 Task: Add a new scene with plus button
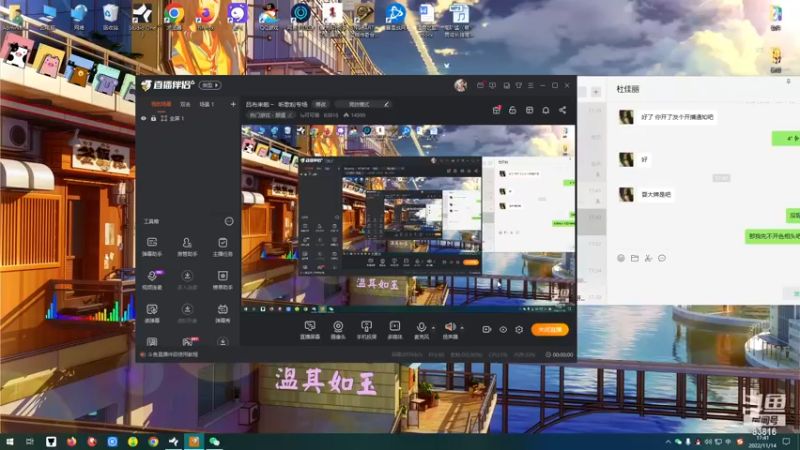[233, 104]
